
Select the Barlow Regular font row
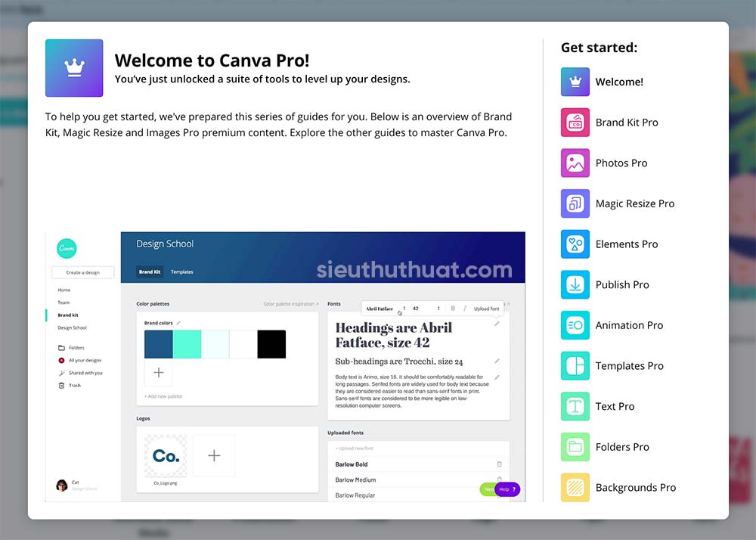(418, 495)
